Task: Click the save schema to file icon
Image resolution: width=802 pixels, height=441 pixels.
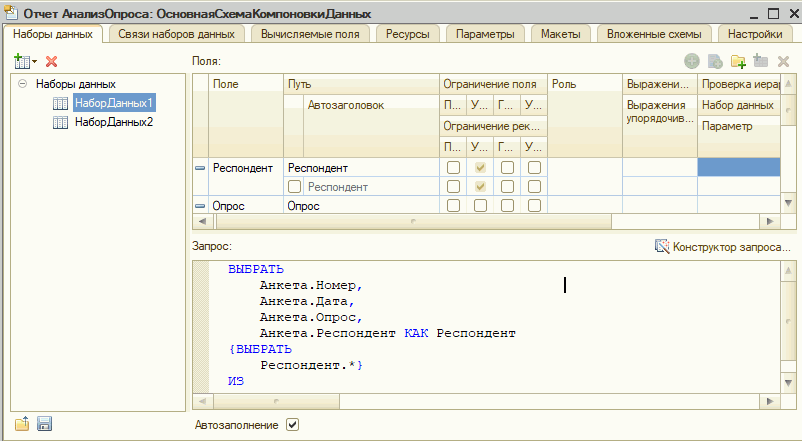Action: point(44,424)
